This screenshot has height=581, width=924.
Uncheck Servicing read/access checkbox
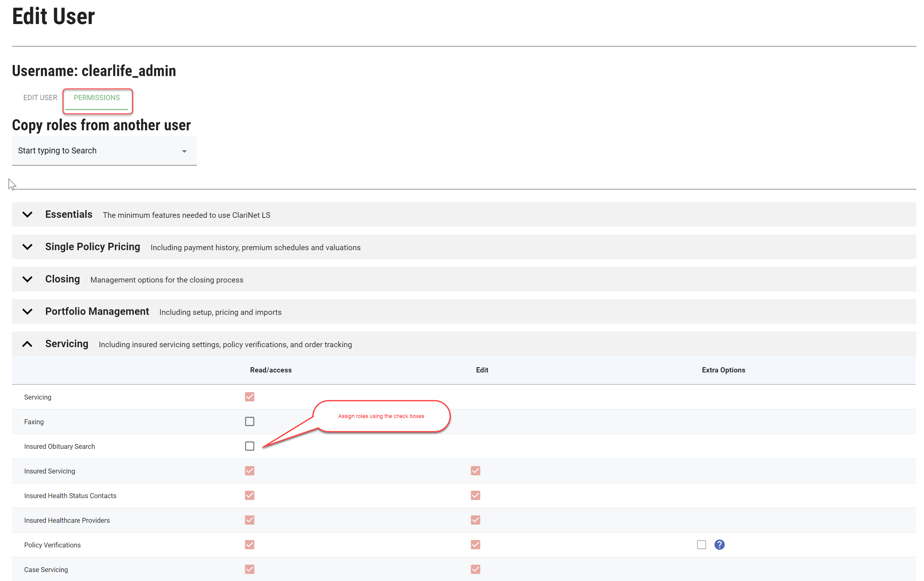[x=250, y=396]
